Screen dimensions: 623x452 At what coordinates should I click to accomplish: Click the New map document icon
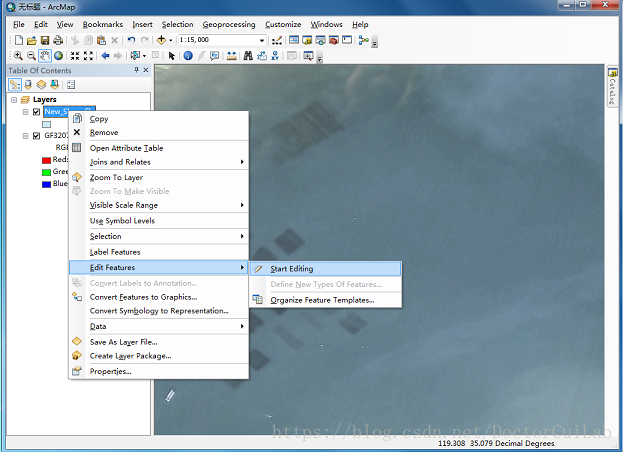(19, 40)
